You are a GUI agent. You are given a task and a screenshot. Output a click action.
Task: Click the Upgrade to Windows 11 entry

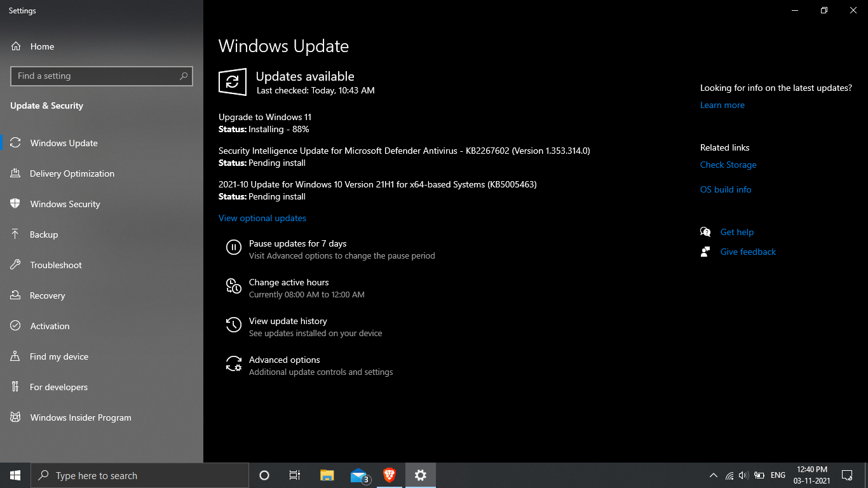pyautogui.click(x=265, y=117)
